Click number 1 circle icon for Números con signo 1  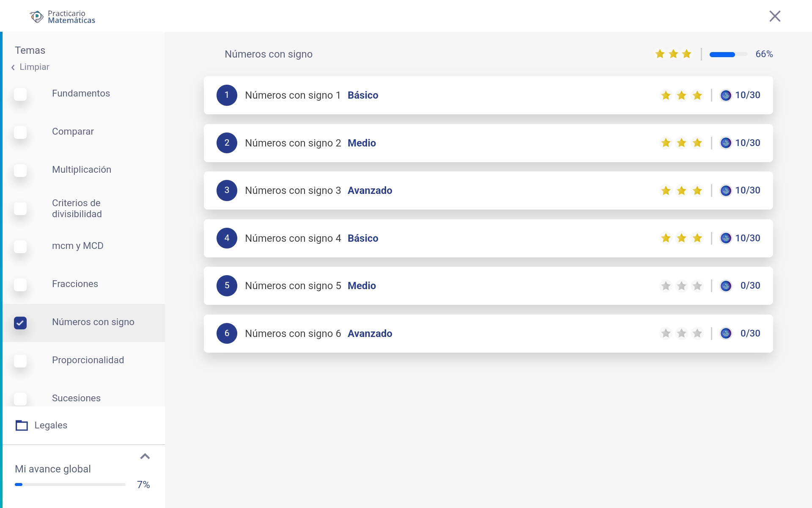point(227,95)
